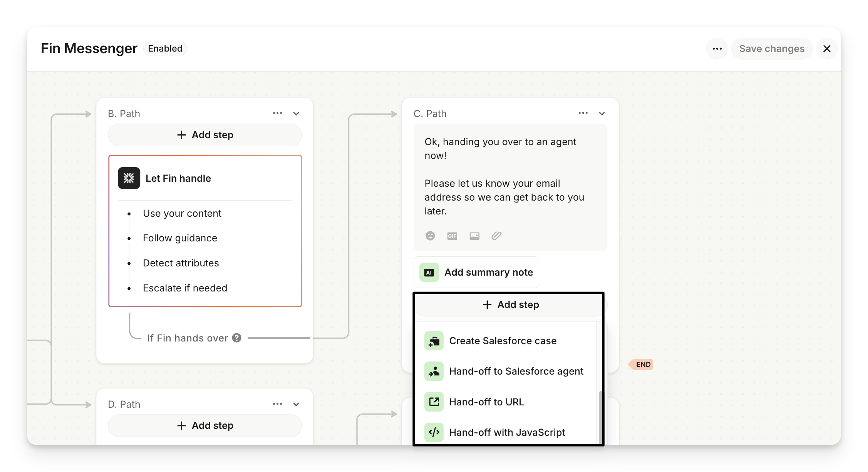Click the Fin logo icon in Let Fin handle
The image size is (868, 472).
tap(129, 178)
